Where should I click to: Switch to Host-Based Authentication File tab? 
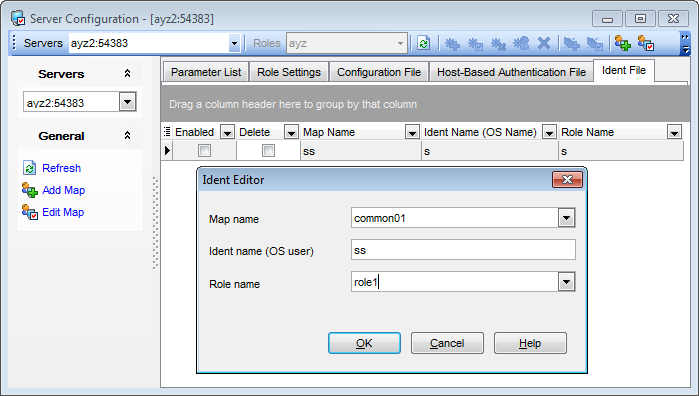[511, 72]
